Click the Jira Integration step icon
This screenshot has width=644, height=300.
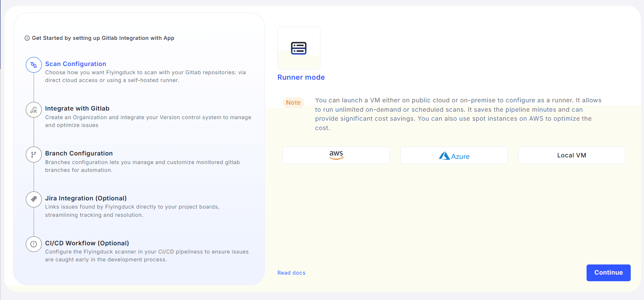[34, 199]
